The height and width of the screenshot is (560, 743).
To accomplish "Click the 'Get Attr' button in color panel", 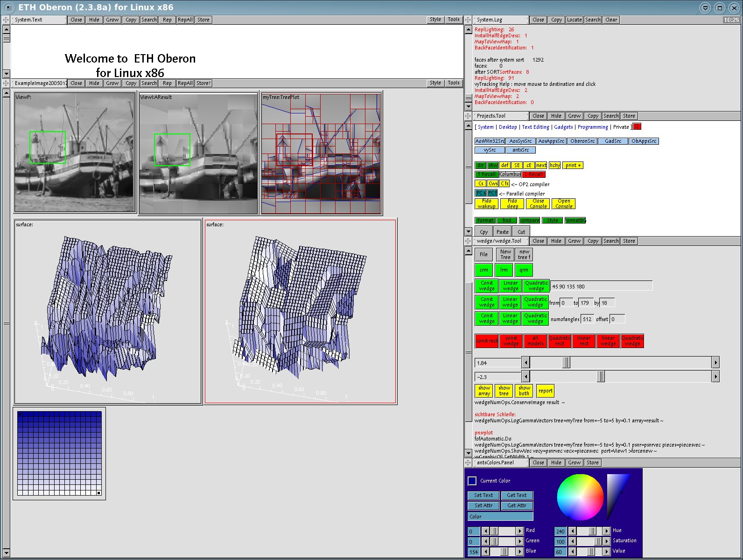I will [517, 505].
